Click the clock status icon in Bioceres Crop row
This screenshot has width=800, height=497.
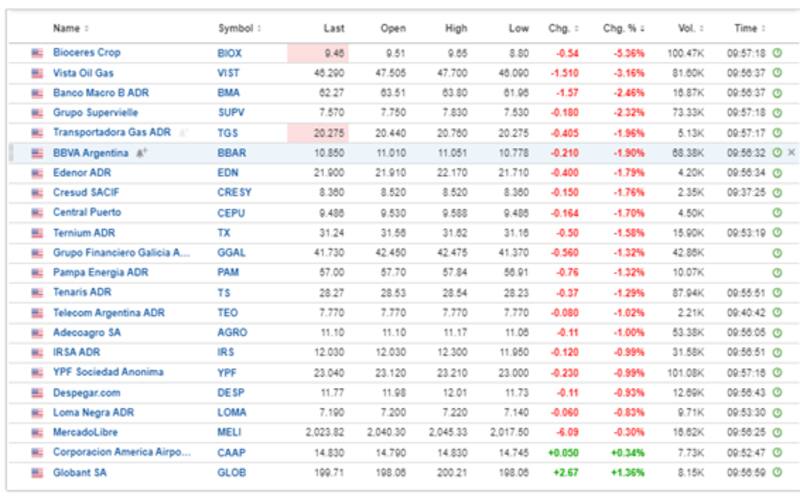point(777,53)
